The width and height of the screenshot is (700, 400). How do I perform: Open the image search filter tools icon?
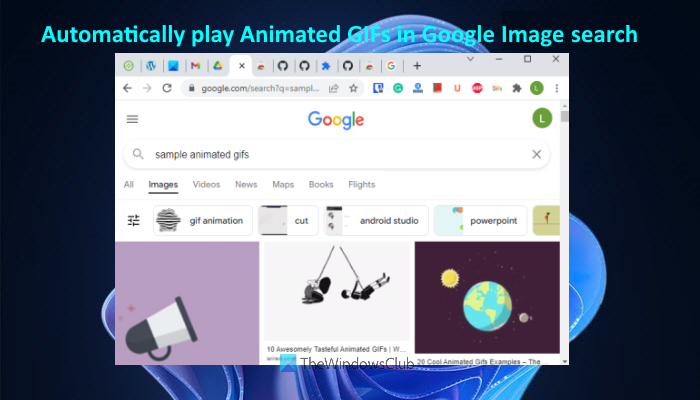(133, 221)
